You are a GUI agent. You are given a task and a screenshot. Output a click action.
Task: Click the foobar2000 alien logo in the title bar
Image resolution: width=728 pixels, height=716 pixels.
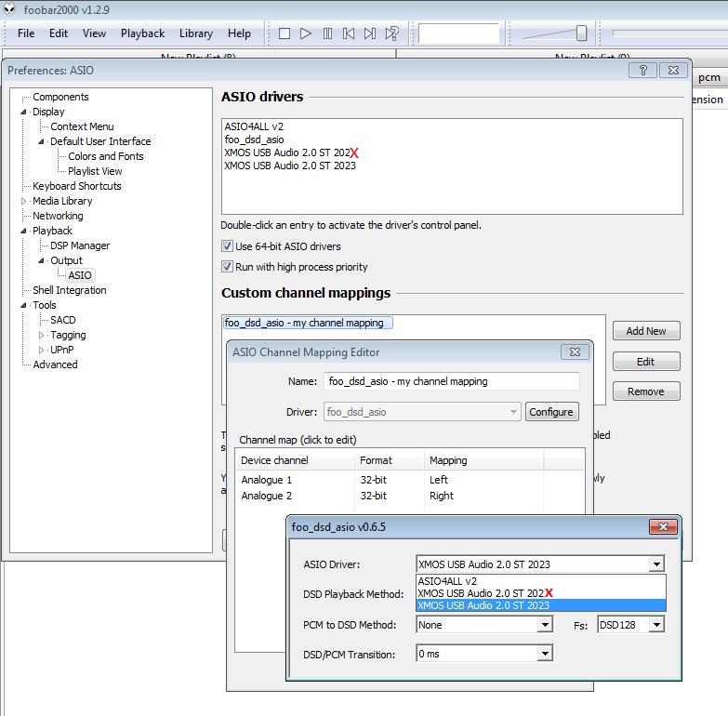click(9, 9)
